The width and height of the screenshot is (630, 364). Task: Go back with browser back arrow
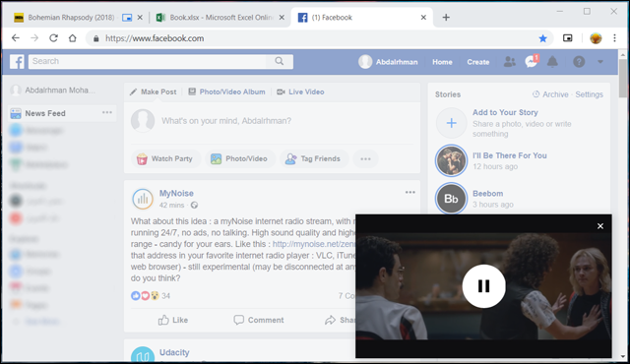tap(16, 38)
